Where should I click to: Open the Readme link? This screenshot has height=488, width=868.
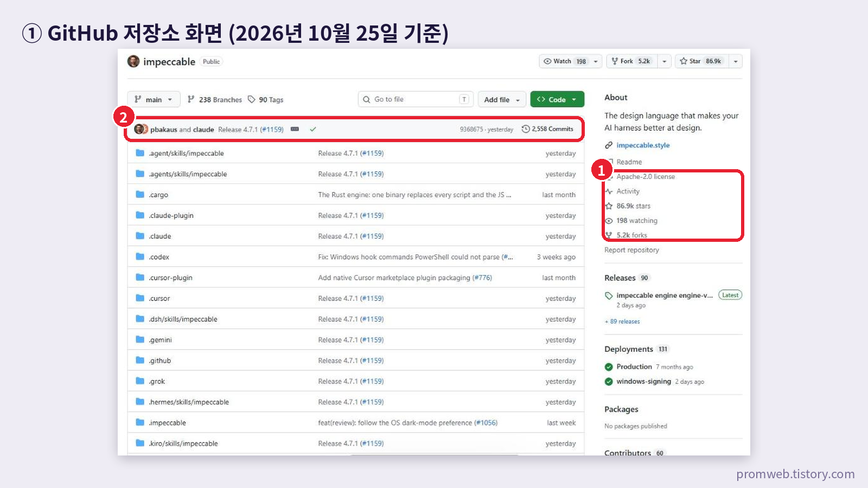pos(629,162)
